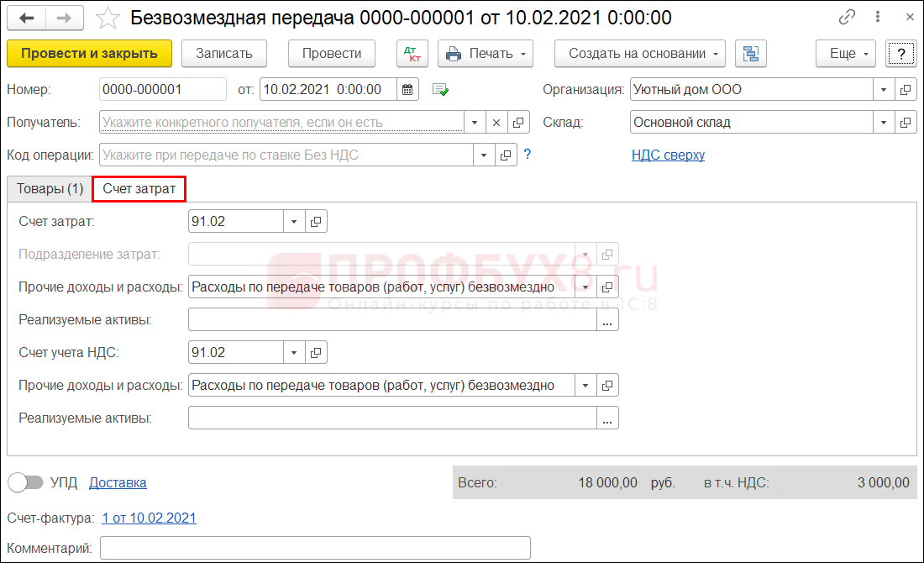Add document to favorites with star icon

click(108, 18)
